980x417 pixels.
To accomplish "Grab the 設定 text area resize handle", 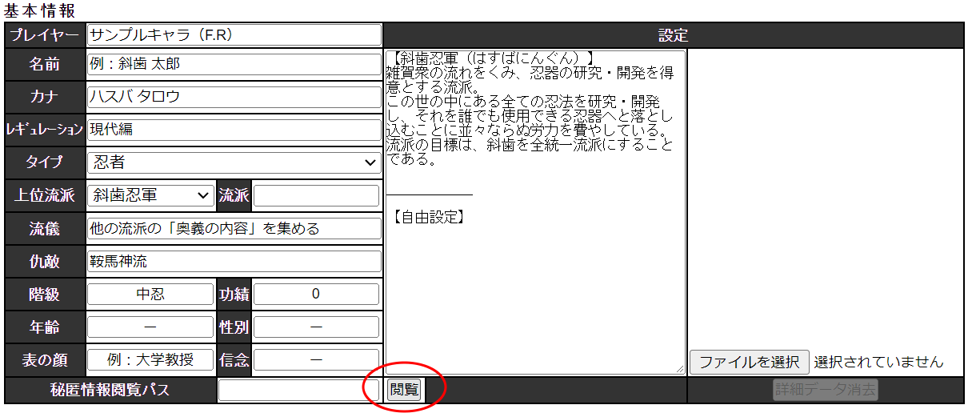I will (x=680, y=369).
